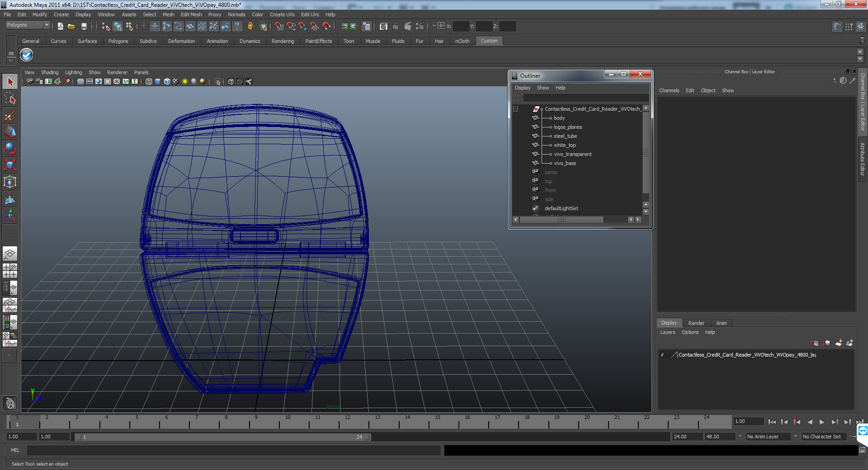Open the shelf options arrow menu
The width and height of the screenshot is (868, 470).
(x=11, y=61)
